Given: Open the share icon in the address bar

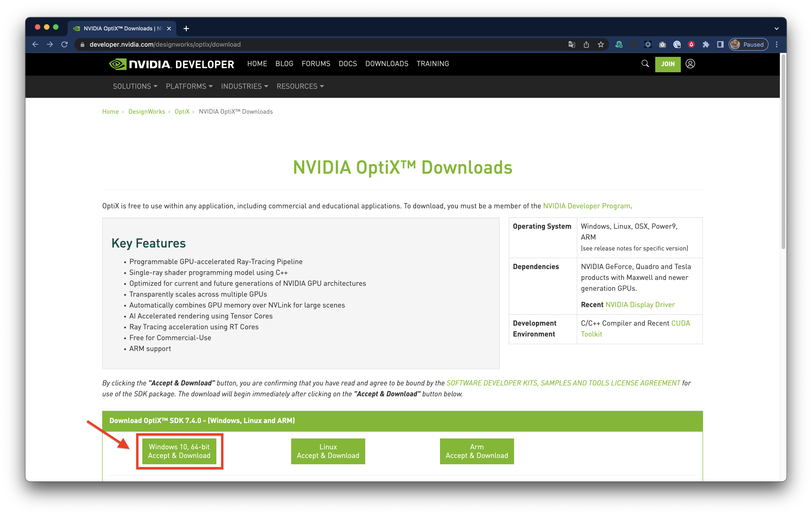Looking at the screenshot, I should tap(586, 44).
